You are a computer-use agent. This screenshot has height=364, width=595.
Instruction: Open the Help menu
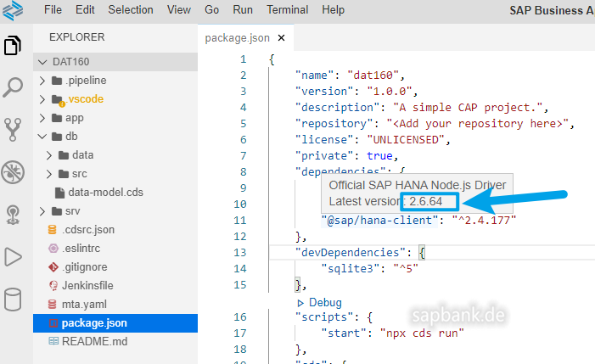[334, 9]
